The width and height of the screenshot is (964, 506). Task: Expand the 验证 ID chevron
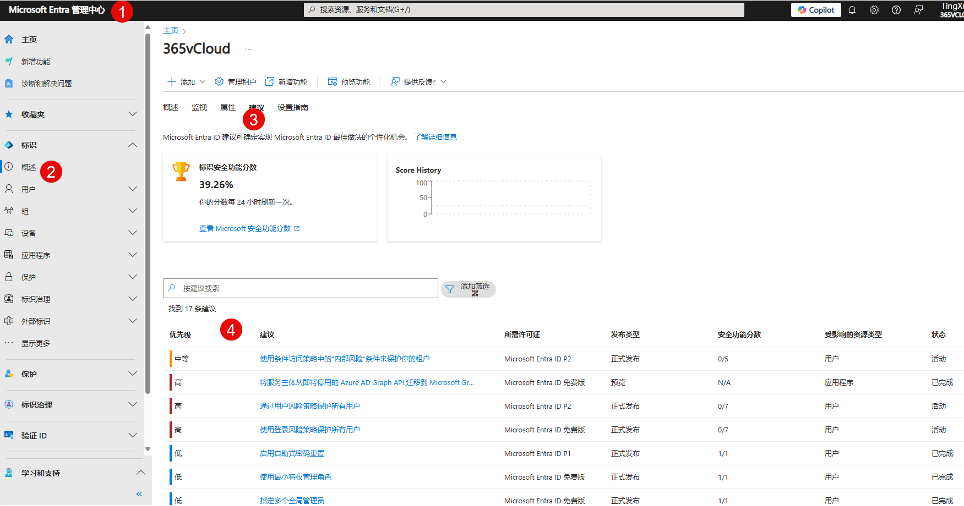click(x=132, y=435)
